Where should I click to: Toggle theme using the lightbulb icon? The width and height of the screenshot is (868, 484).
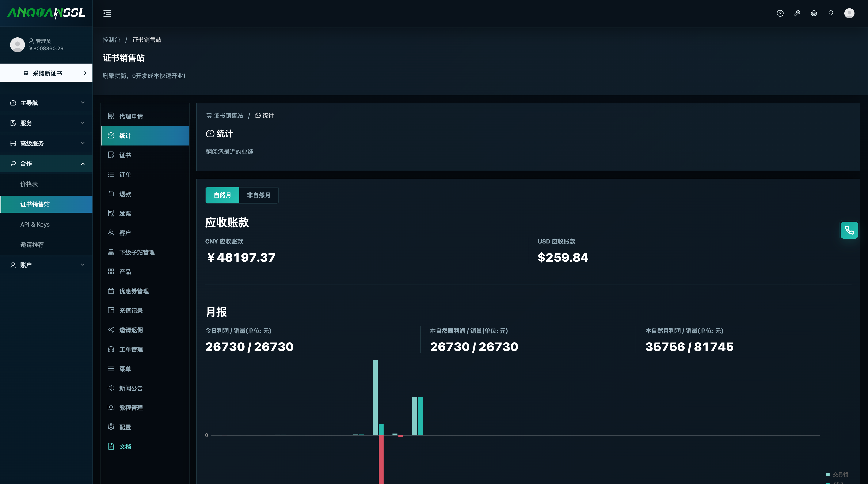831,14
